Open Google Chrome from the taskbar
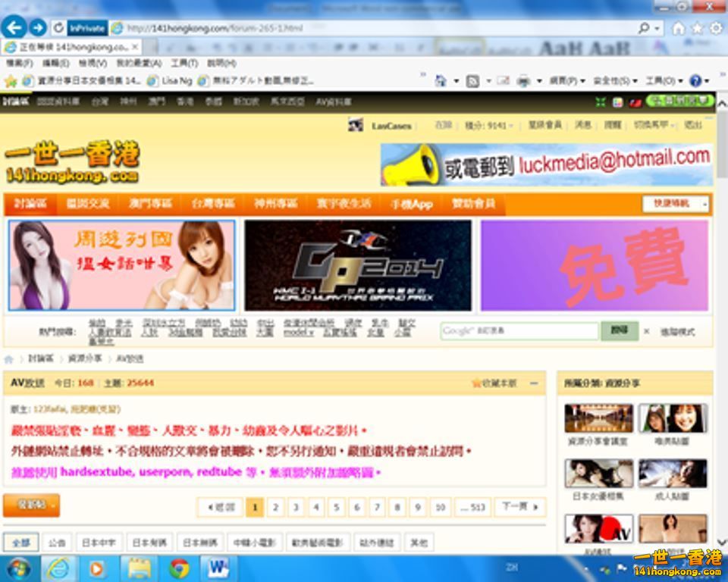 [179, 568]
